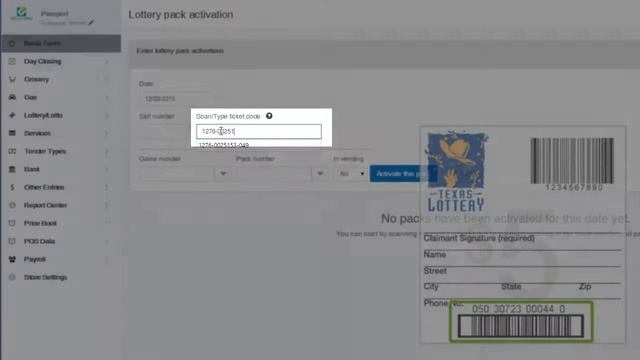Open the Pack number dropdown arrow
Viewport: 640px width, 360px height.
pyautogui.click(x=320, y=173)
